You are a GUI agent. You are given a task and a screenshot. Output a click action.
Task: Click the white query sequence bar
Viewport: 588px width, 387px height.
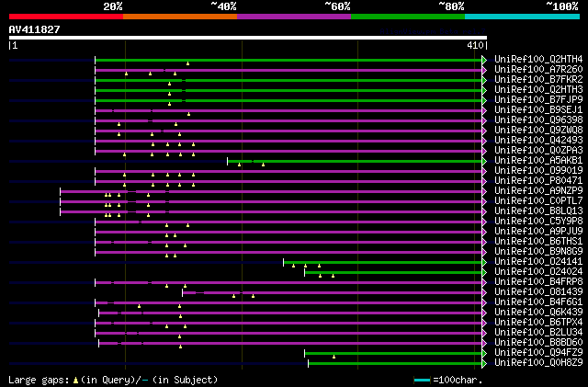point(248,38)
